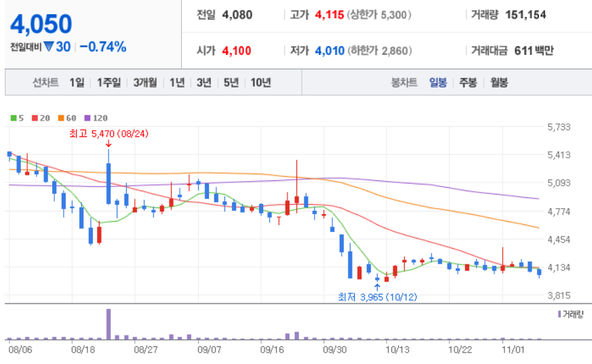This screenshot has height=364, width=592.
Task: Click the 5,733 price axis label
Action: [x=559, y=127]
